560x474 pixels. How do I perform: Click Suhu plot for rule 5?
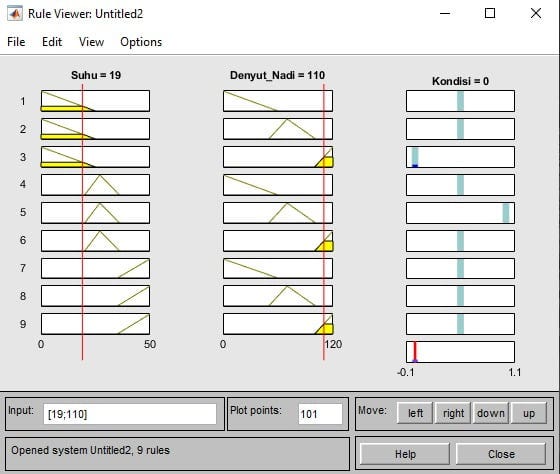coord(95,213)
